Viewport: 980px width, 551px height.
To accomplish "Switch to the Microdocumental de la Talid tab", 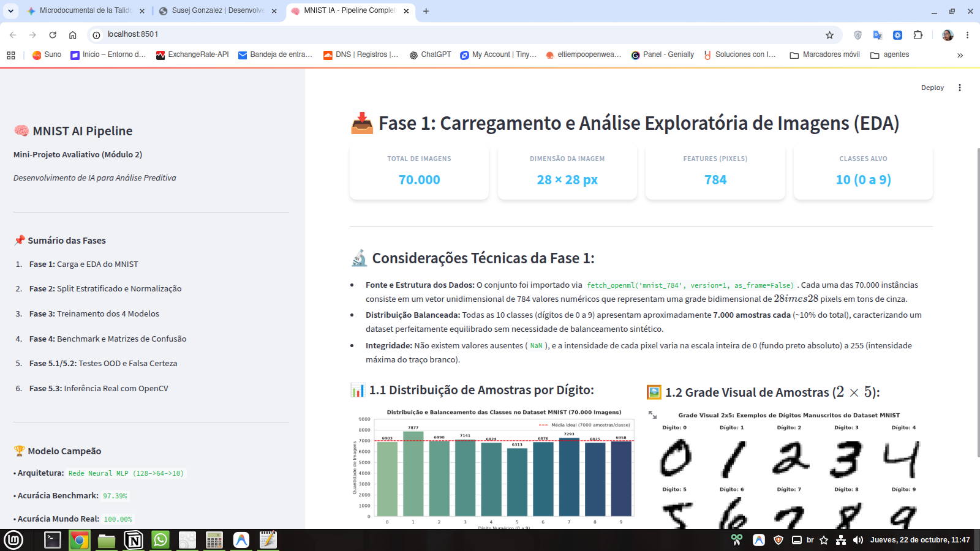I will (85, 11).
